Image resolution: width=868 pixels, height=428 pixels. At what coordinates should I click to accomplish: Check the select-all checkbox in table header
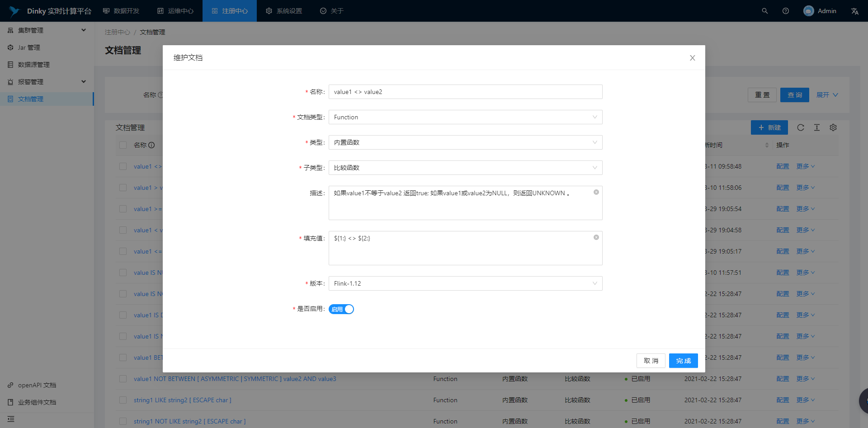123,145
